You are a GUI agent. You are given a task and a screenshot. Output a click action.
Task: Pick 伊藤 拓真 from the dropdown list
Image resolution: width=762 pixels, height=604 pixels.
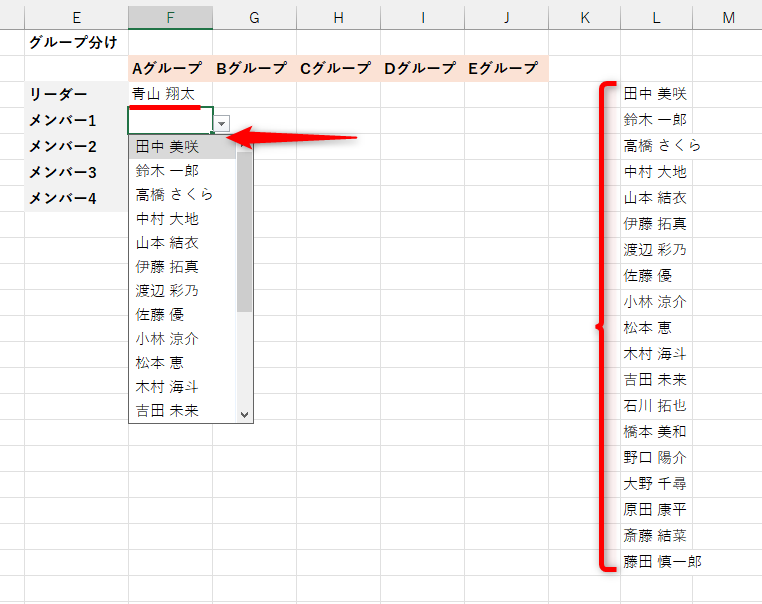(183, 266)
